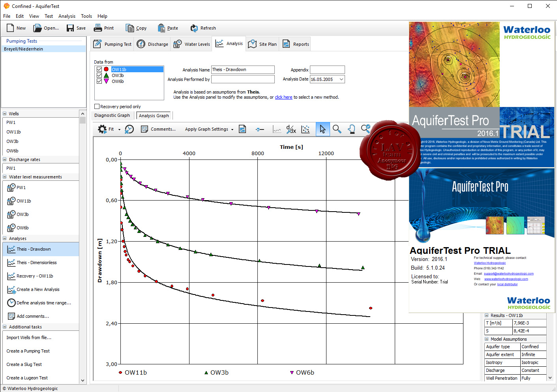Open the File menu
557x392 pixels.
[7, 16]
